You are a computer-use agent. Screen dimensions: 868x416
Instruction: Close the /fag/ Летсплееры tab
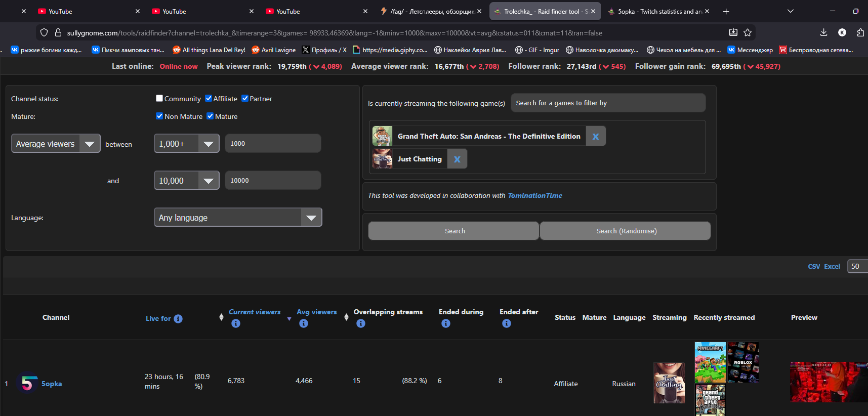(x=479, y=11)
